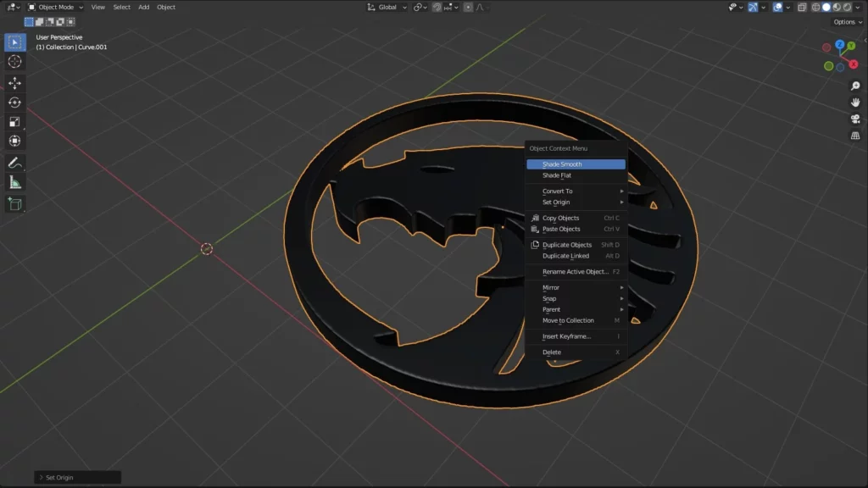Expand the Set Origin operator panel
This screenshot has width=868, height=488.
pos(77,478)
